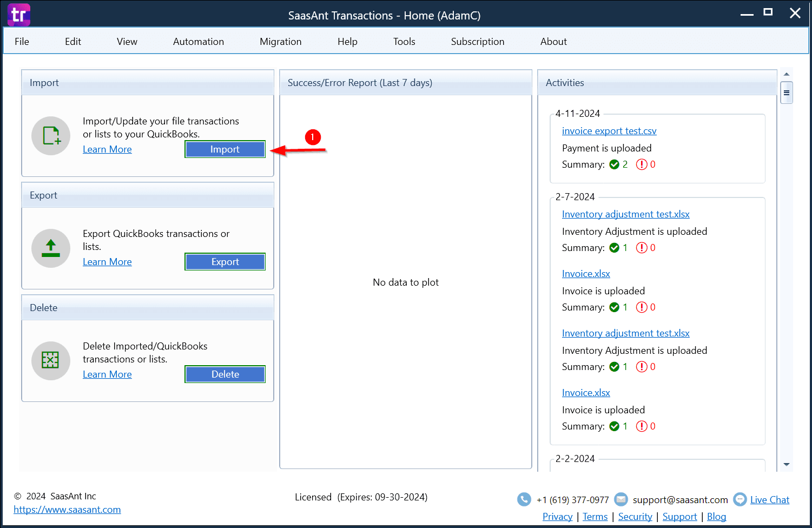
Task: Click the Licensed expiry date text
Action: (x=361, y=497)
